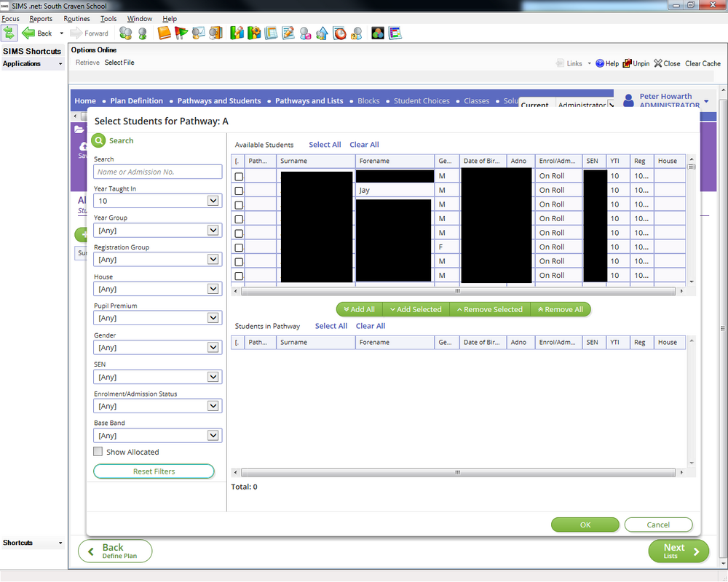Click the orange book toolbar icon
Screen dimensions: 728x582
point(164,33)
